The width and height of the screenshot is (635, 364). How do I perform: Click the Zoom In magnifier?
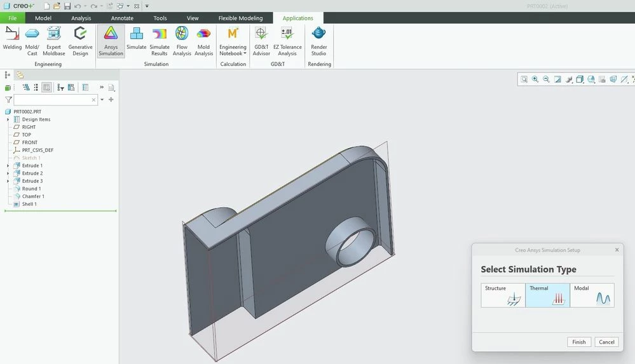(535, 79)
